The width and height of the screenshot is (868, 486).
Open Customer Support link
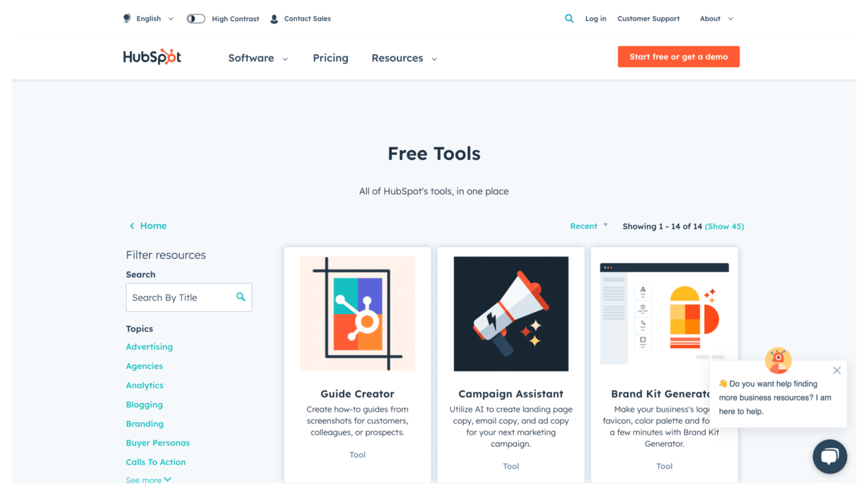click(649, 19)
